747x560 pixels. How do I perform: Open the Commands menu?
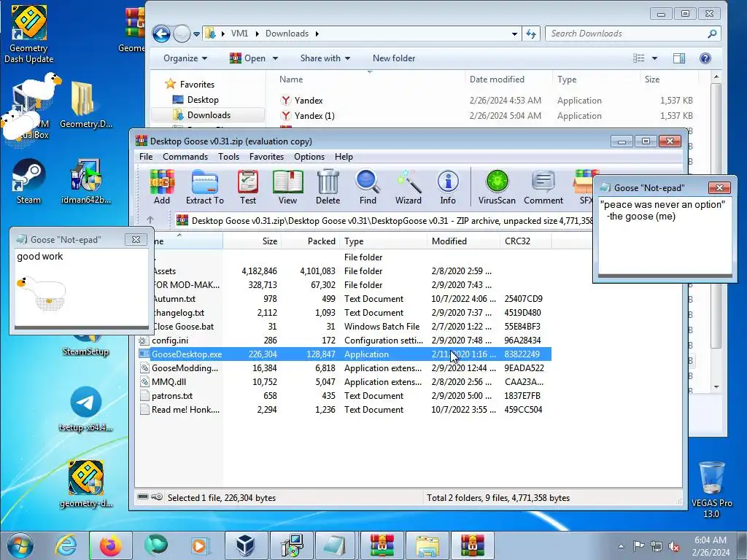click(x=185, y=157)
